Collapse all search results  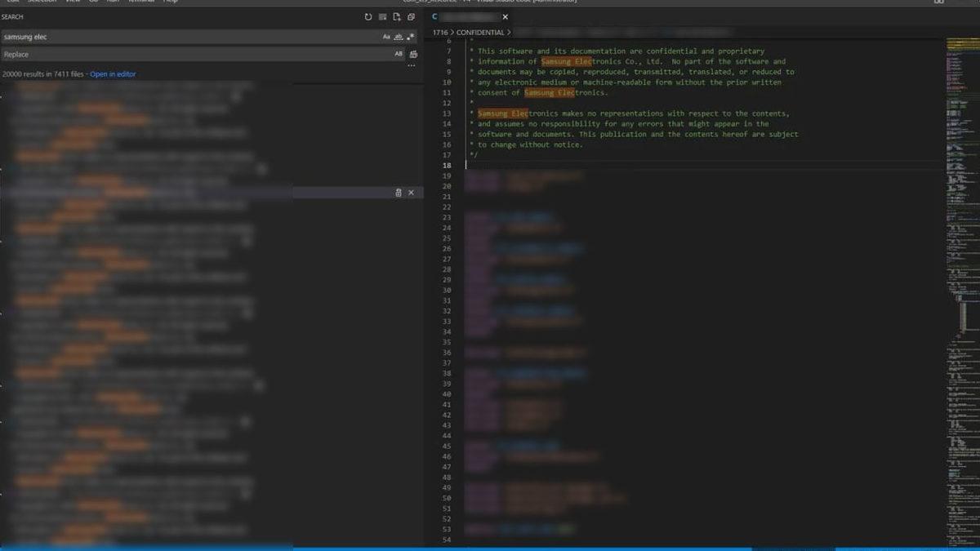click(412, 17)
